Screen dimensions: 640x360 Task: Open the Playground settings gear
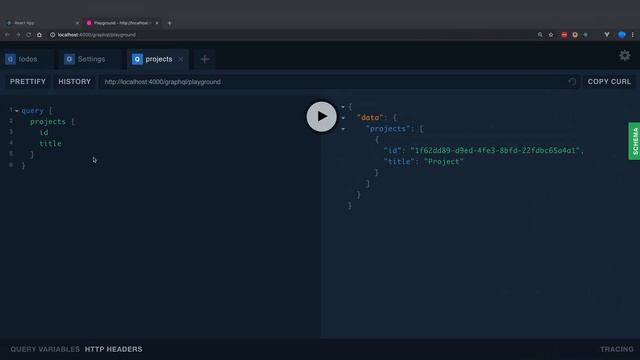point(624,56)
